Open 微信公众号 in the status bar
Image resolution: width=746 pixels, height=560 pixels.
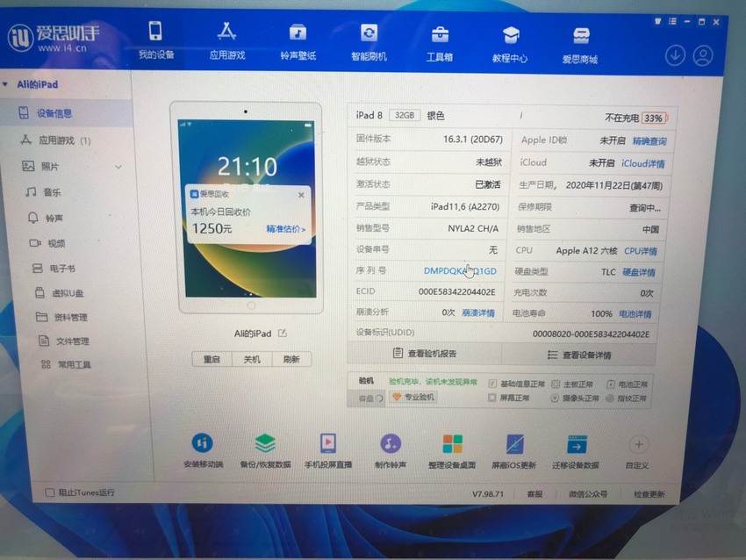tap(588, 494)
